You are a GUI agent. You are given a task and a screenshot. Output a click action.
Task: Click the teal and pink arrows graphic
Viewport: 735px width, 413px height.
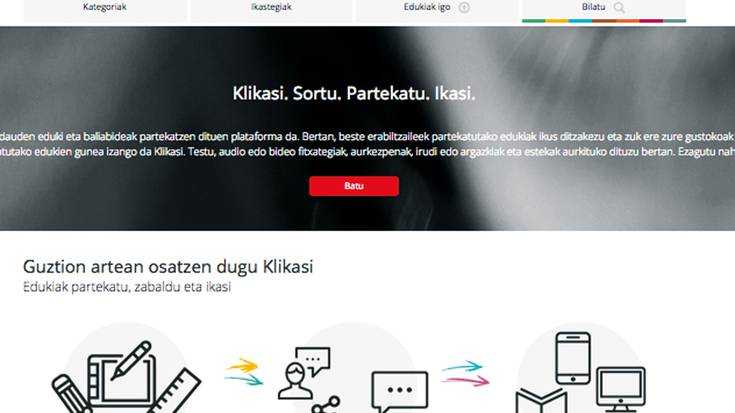click(x=465, y=374)
